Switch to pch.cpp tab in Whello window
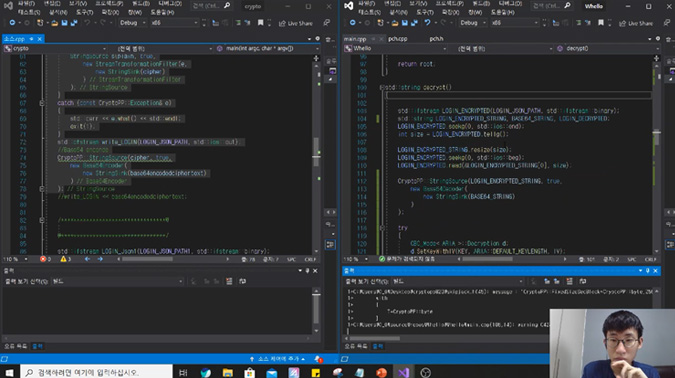This screenshot has height=378, width=675. pyautogui.click(x=397, y=39)
